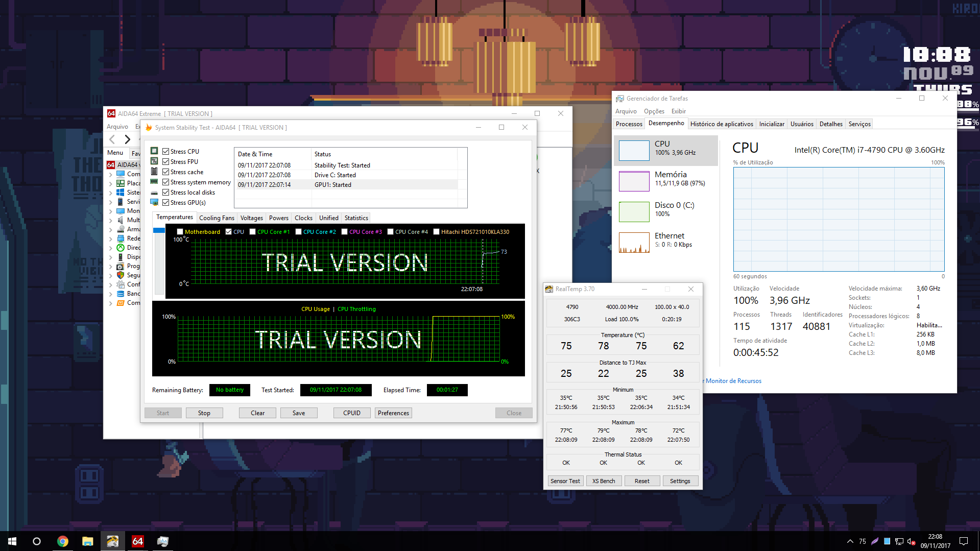Open File Explorer from the taskbar
The width and height of the screenshot is (980, 551).
88,541
